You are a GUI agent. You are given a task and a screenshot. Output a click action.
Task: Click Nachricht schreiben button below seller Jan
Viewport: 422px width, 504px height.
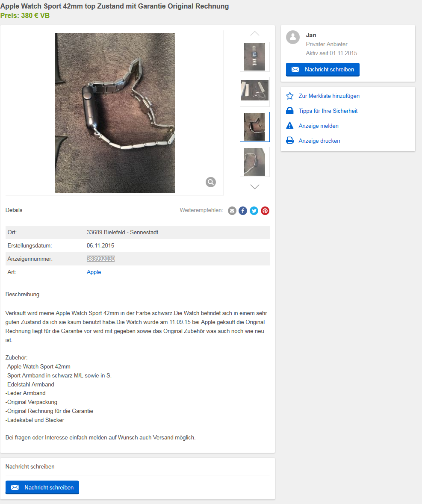click(x=323, y=69)
